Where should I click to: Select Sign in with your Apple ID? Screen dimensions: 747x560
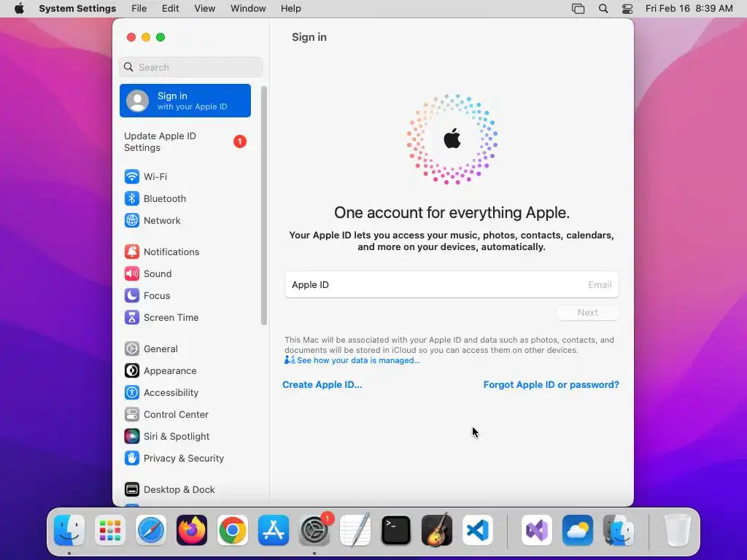point(185,101)
